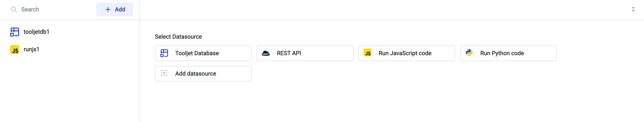
Task: Click the Tooljet Database grid icon
Action: [x=164, y=53]
